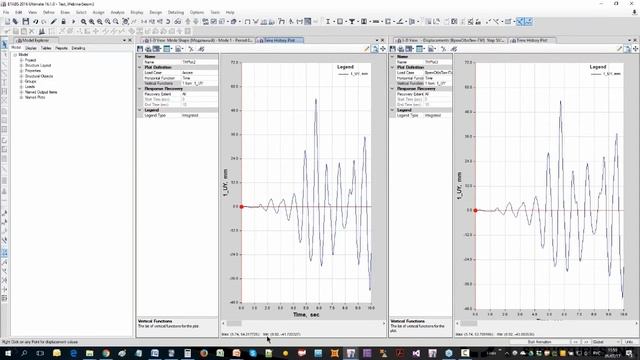Click the move down in list arrow icon
This screenshot has height=360, width=640.
tap(196, 21)
